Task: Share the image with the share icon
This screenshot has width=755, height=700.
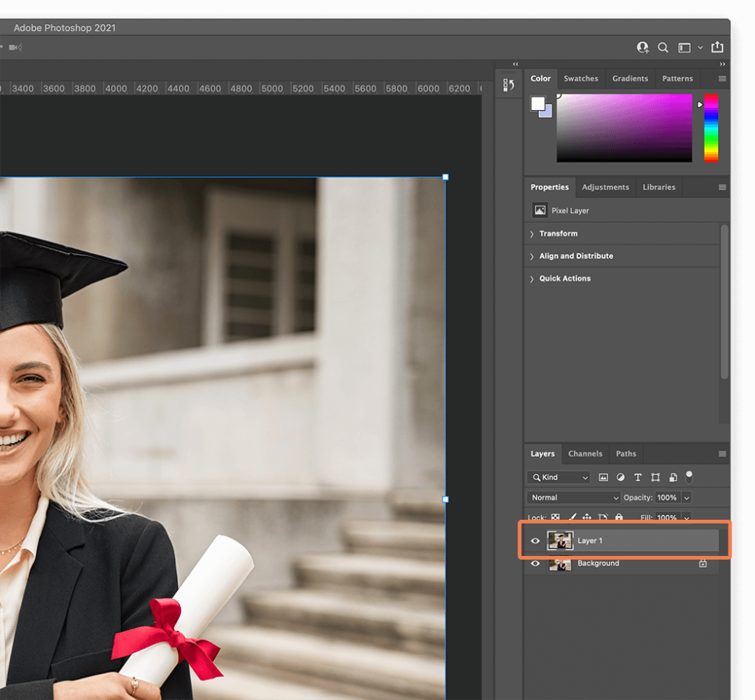Action: click(717, 47)
